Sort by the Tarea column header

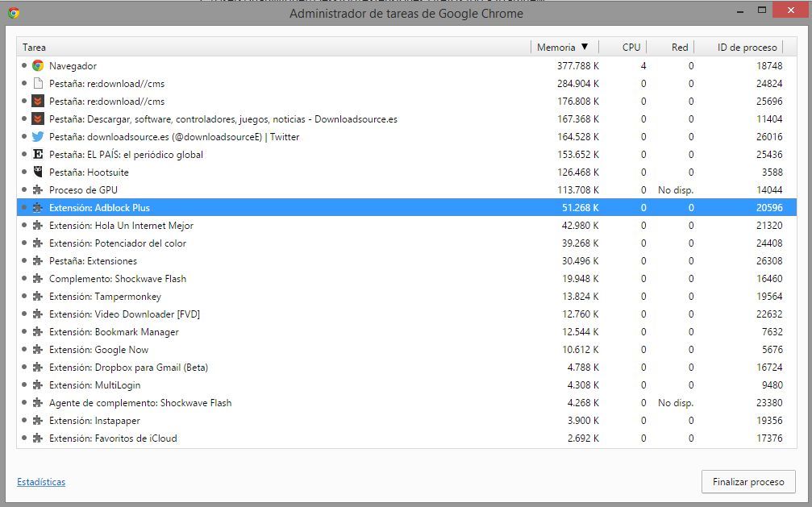click(x=274, y=47)
